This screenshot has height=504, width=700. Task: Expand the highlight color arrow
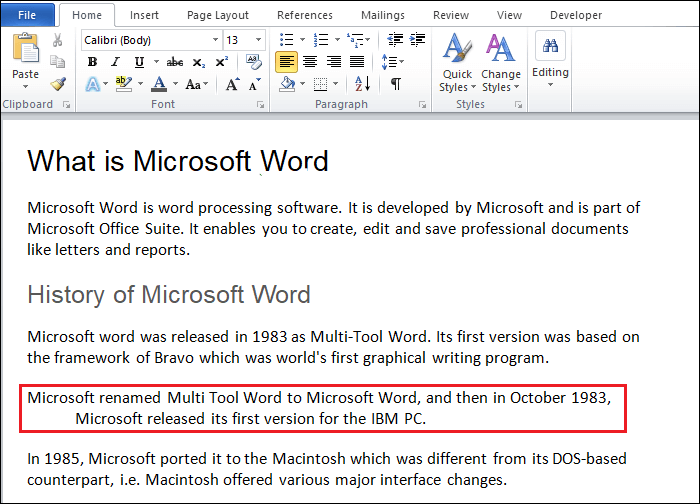pos(140,84)
